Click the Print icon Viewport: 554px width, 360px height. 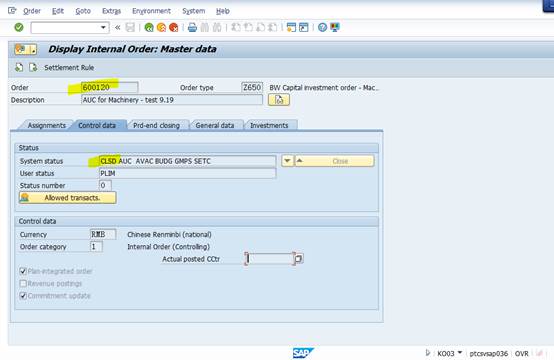[192, 27]
